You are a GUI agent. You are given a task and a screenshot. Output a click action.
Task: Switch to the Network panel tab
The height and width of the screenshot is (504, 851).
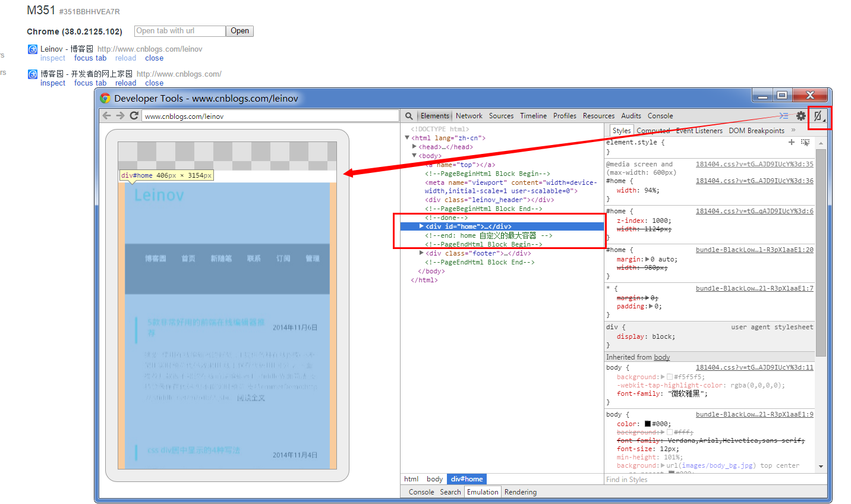[x=469, y=116]
